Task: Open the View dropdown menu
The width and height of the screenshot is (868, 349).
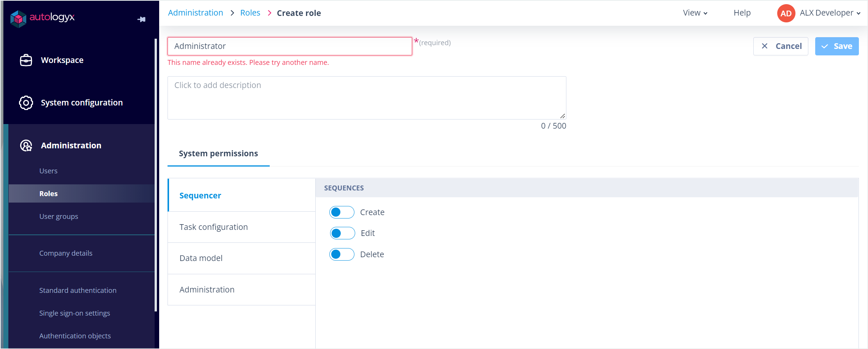Action: pyautogui.click(x=695, y=13)
